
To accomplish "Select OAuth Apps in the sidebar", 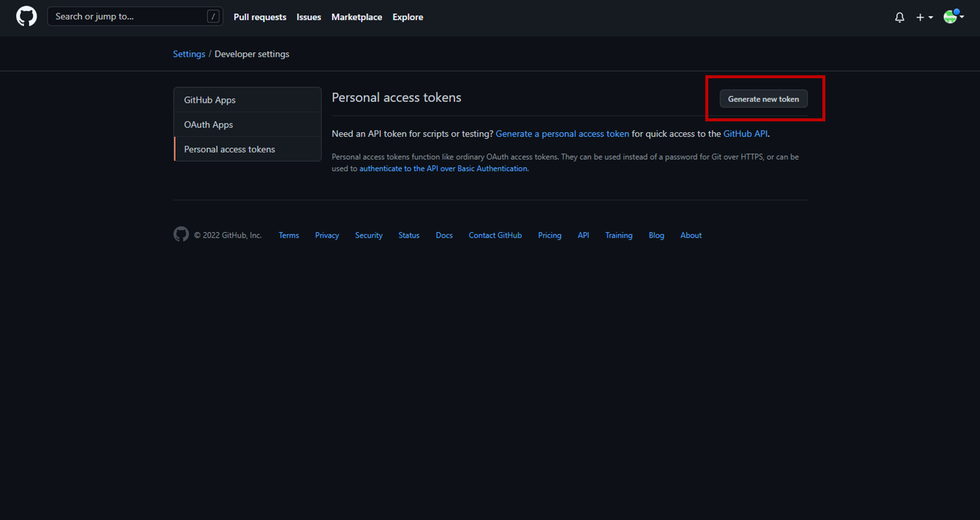I will (x=247, y=124).
